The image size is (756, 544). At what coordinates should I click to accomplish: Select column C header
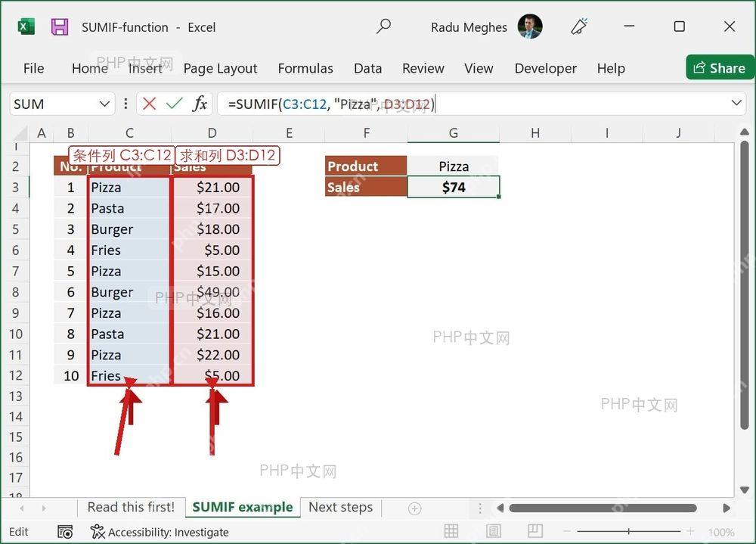(x=129, y=133)
